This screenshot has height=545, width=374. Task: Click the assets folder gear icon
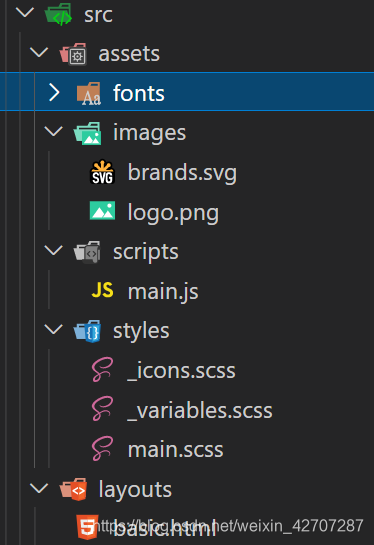(x=73, y=54)
